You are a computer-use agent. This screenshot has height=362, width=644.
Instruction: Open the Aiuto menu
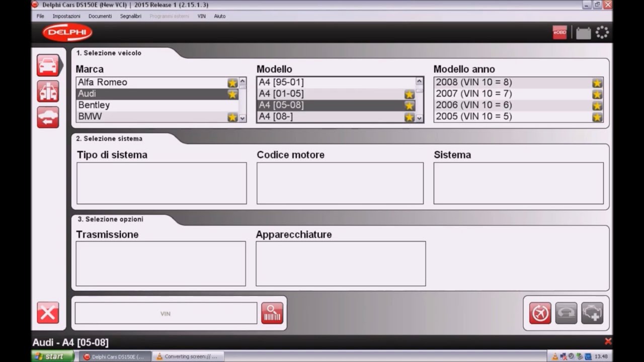219,16
